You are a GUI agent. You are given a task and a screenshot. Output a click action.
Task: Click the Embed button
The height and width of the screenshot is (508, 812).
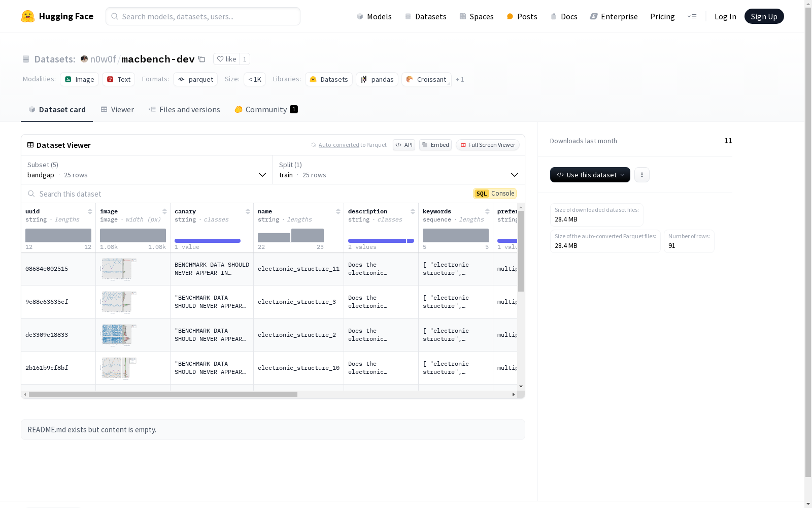435,145
